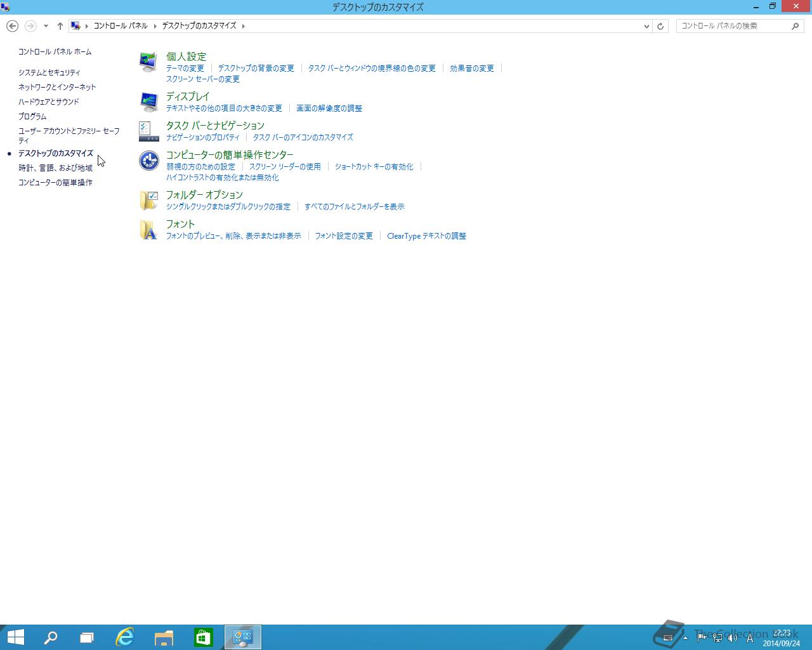This screenshot has width=812, height=650.
Task: Expand chevron after コントロール パネル breadcrumb
Action: point(155,26)
